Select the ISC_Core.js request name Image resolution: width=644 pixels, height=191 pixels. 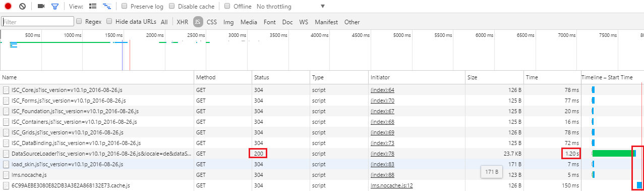coord(67,90)
